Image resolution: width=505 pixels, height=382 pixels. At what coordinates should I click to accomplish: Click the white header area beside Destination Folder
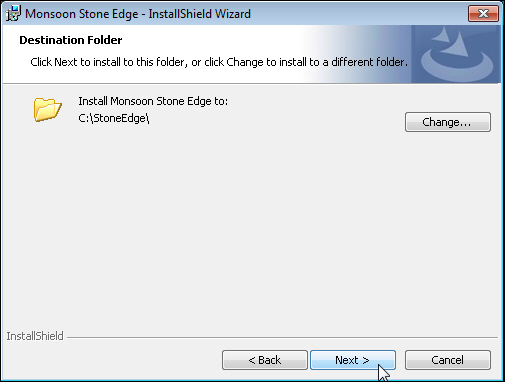pyautogui.click(x=217, y=40)
